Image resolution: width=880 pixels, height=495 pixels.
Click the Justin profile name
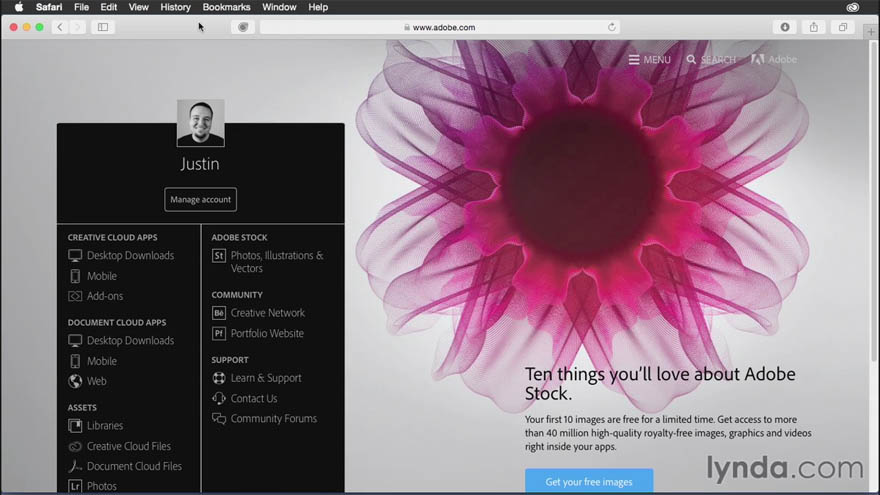[x=200, y=164]
